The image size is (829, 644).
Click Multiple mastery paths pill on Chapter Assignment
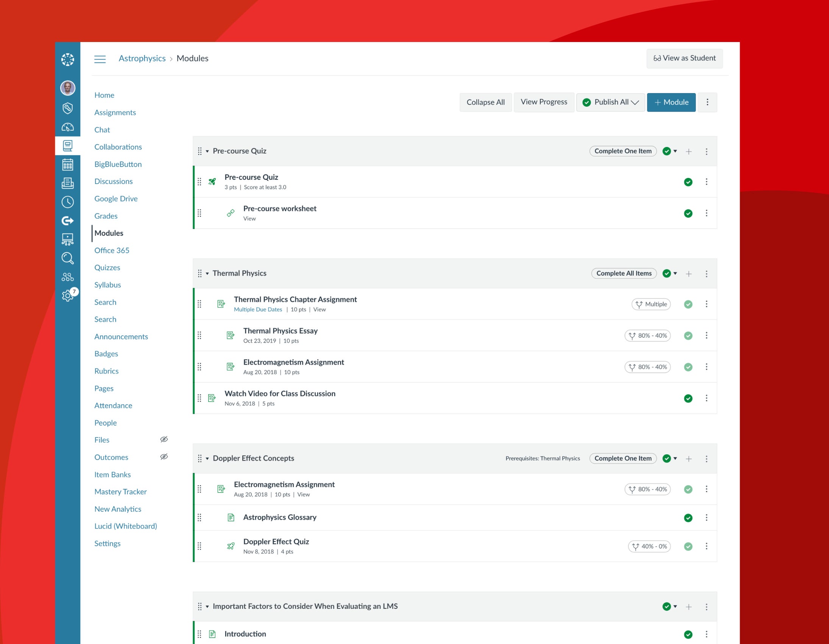point(651,304)
